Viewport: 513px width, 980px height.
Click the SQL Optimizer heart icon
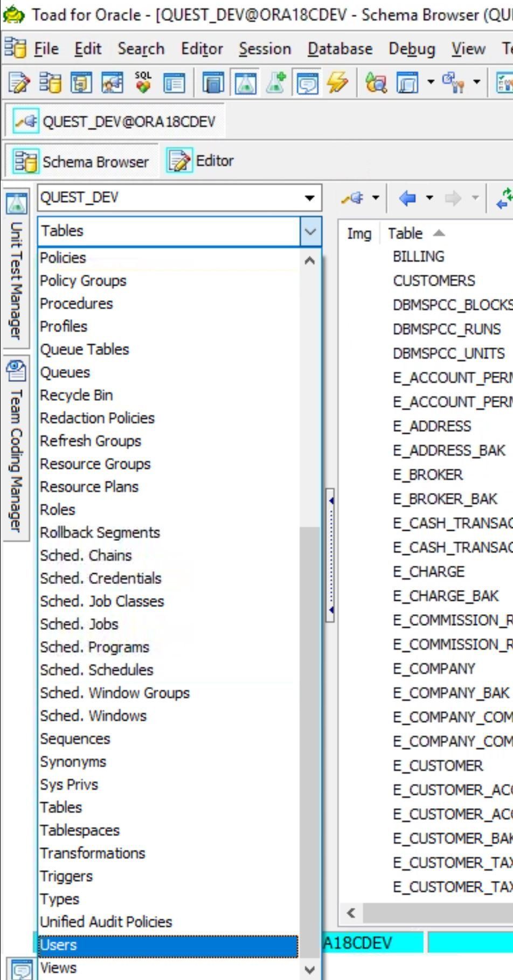143,83
